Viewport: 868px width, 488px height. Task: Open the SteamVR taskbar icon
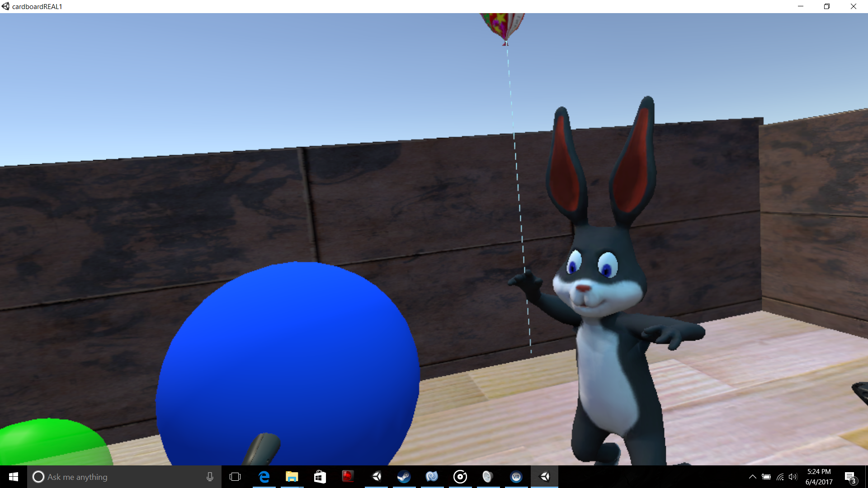point(516,477)
